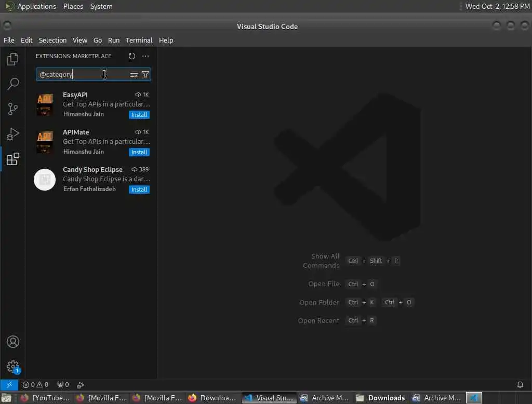Switch to Downloads file manager taskbar entry

point(381,398)
